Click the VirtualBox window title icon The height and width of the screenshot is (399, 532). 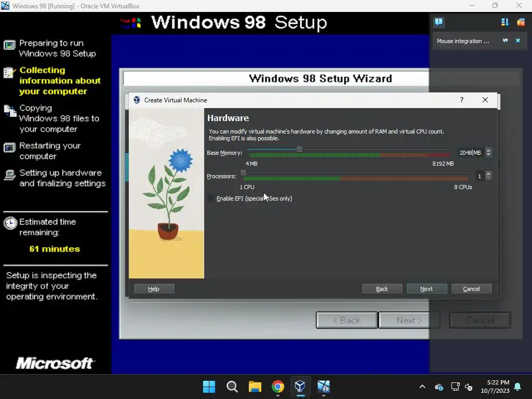5,6
